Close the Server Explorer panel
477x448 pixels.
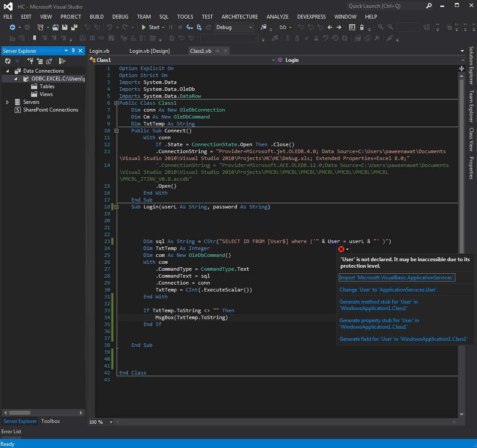click(80, 51)
